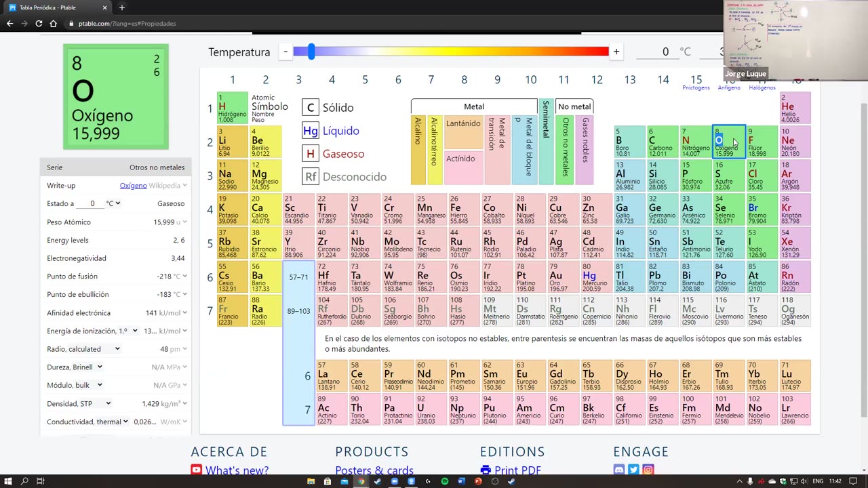The height and width of the screenshot is (488, 868).
Task: Open the Punto de ebullición unit dropdown
Action: pos(180,295)
